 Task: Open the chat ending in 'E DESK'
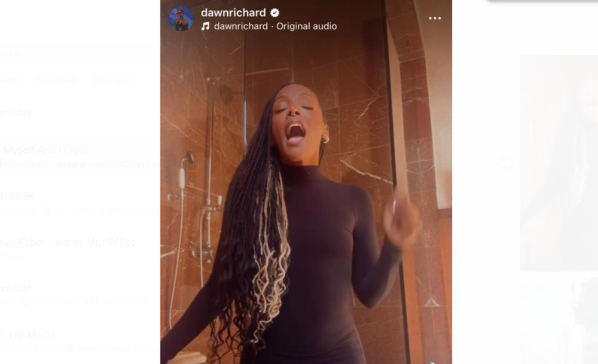pos(80,203)
